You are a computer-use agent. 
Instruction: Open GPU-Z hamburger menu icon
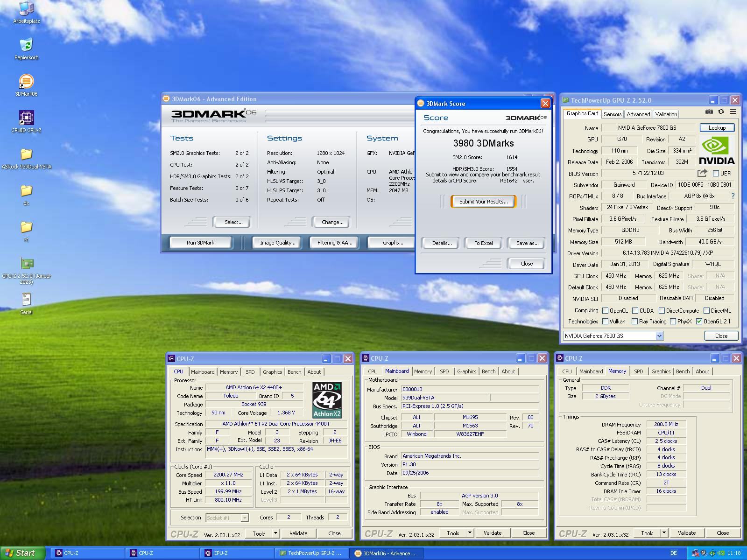pyautogui.click(x=733, y=112)
